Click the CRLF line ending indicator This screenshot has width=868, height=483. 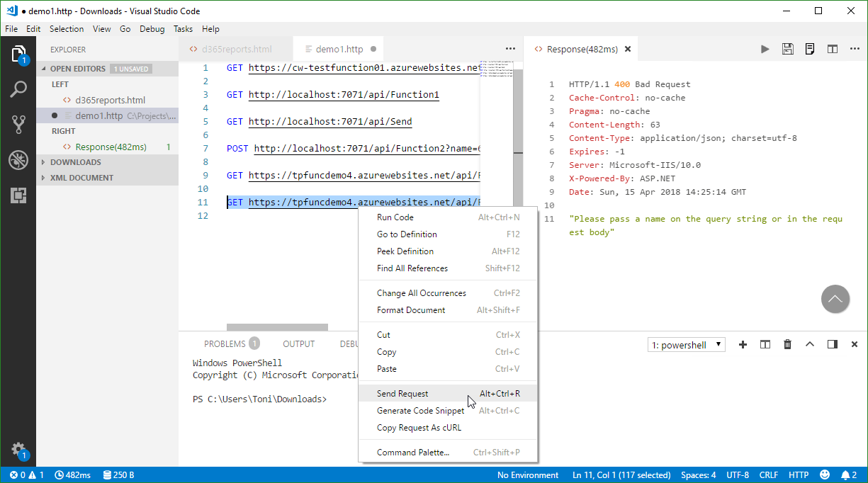click(x=769, y=475)
